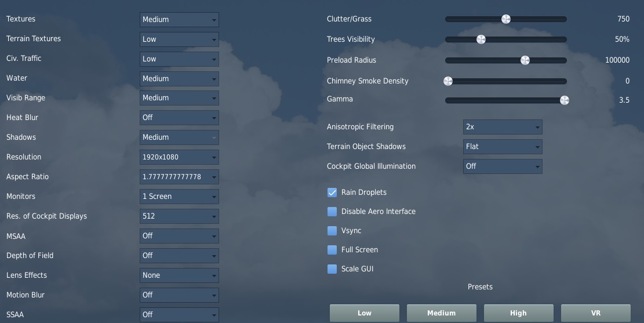Tick the Full Screen checkbox
644x323 pixels.
pos(332,250)
